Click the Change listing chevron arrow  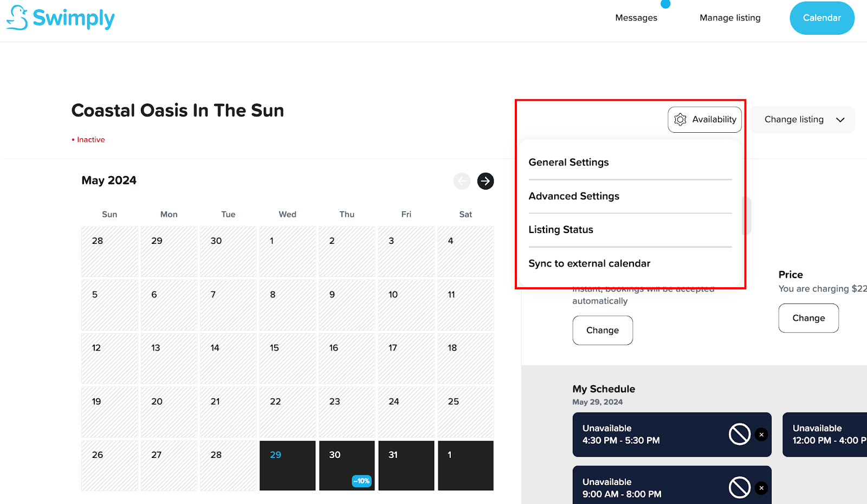tap(840, 120)
